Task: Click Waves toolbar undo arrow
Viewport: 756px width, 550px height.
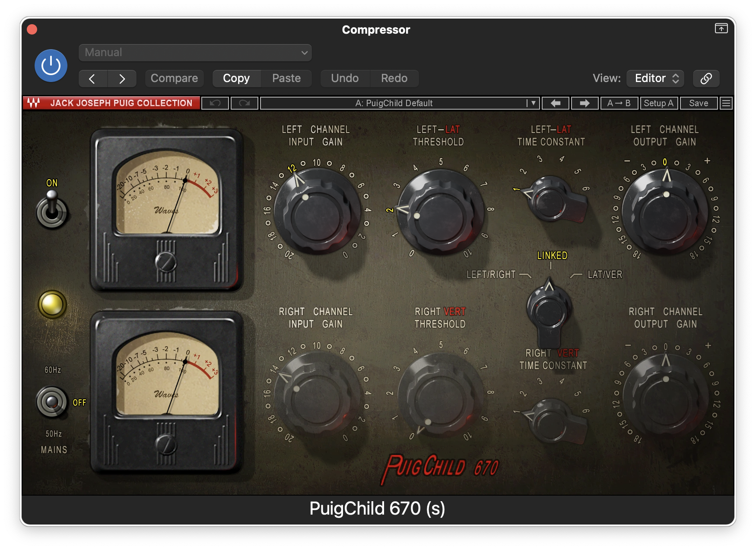Action: coord(215,103)
